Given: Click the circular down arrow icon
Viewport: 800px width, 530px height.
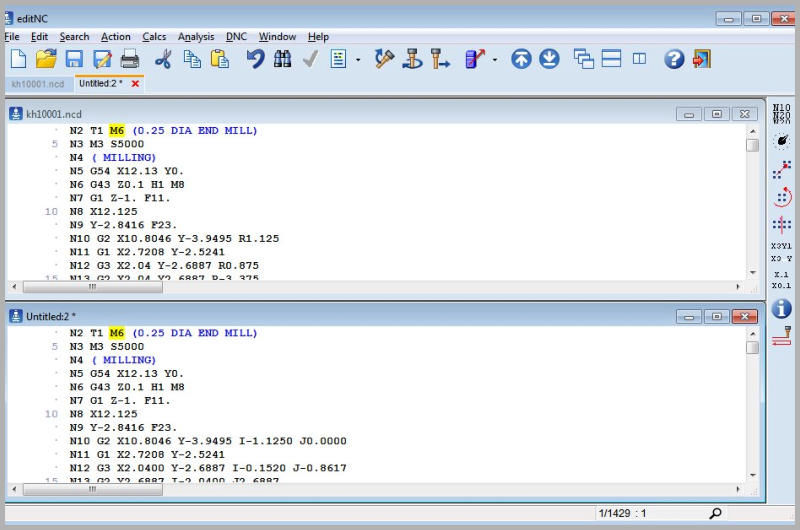Looking at the screenshot, I should [x=549, y=59].
